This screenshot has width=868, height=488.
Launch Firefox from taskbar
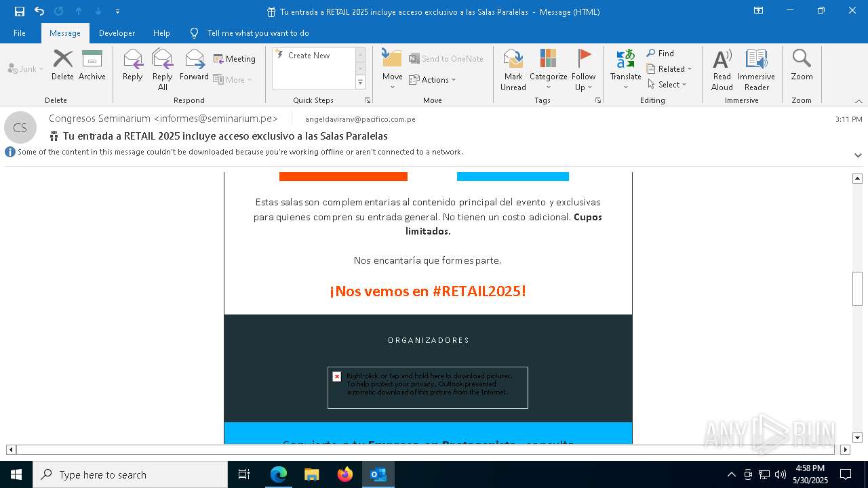coord(345,474)
